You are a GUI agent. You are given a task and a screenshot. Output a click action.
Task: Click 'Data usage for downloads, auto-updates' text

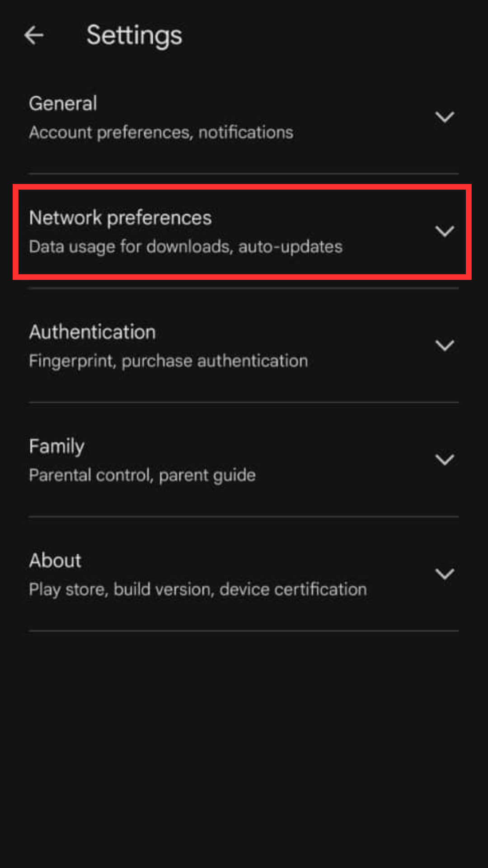[x=186, y=247]
